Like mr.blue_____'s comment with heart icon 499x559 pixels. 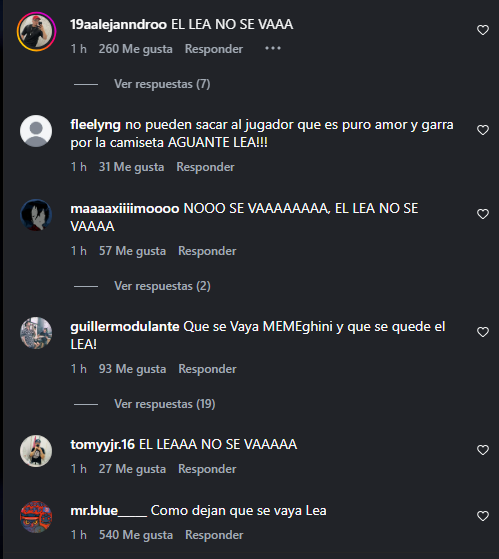[483, 516]
